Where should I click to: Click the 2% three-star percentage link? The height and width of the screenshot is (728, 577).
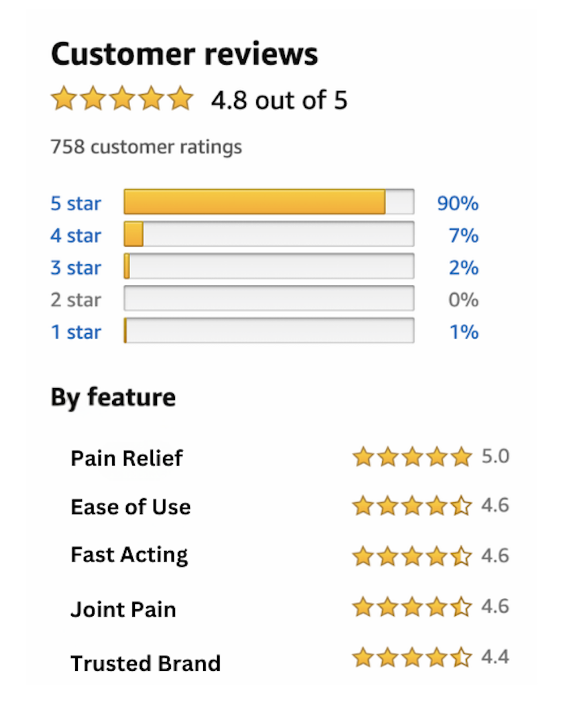tap(463, 268)
